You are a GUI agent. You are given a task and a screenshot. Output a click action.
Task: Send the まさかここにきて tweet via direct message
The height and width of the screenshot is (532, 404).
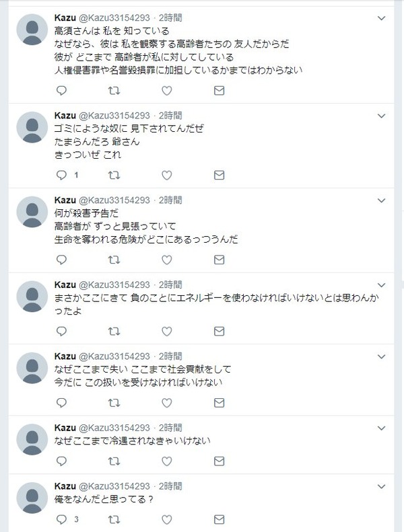[x=219, y=331]
